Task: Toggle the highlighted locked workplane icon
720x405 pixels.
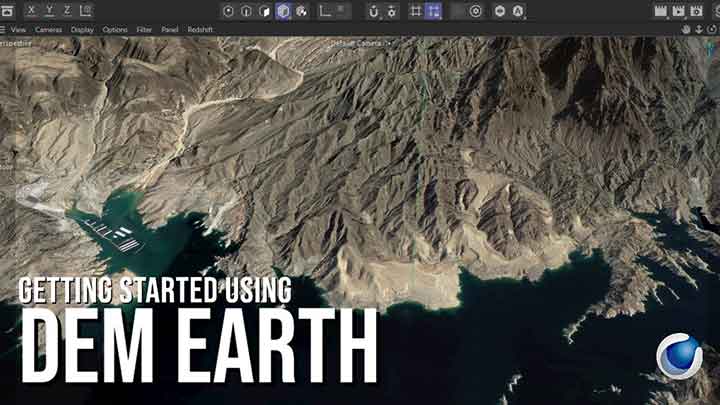Action: [433, 11]
